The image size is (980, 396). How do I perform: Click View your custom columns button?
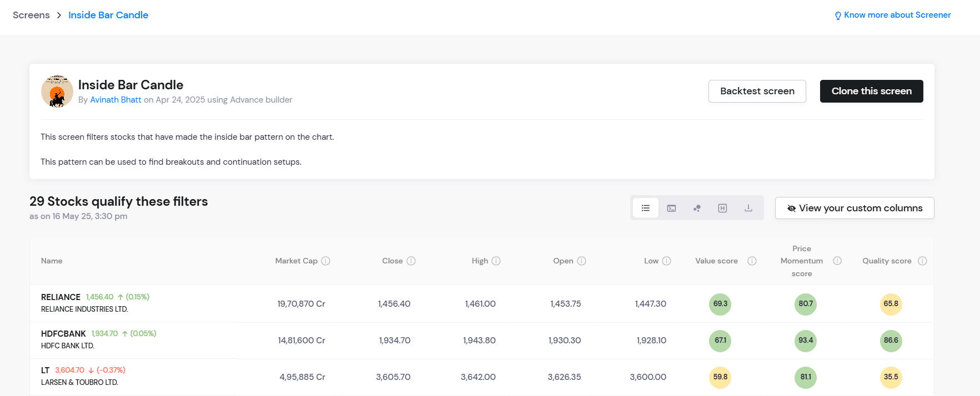855,208
